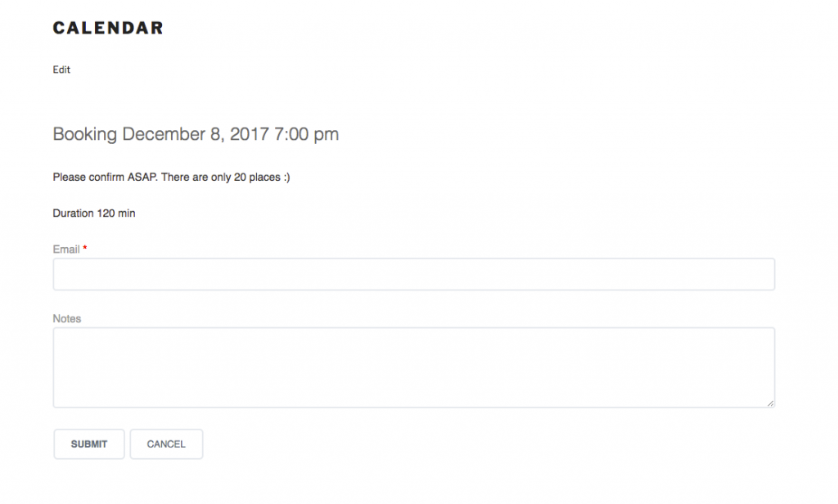Click the Notes textarea resize handle

tap(770, 403)
